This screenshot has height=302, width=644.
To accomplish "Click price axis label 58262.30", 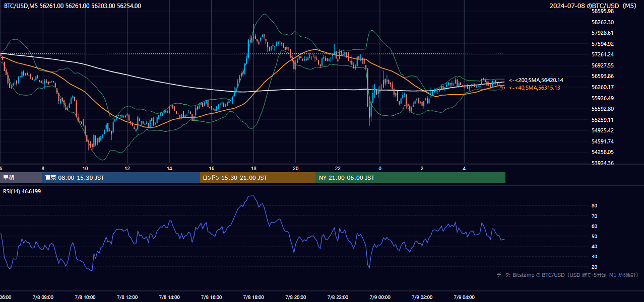I will coord(602,22).
